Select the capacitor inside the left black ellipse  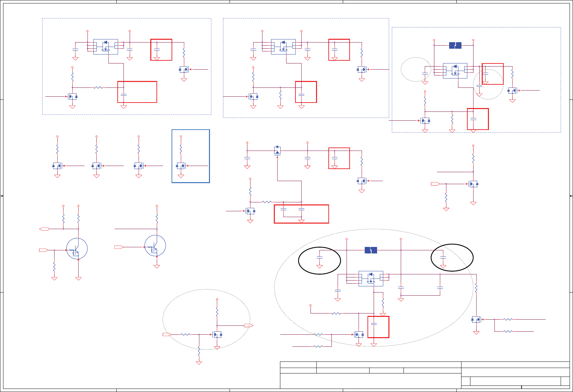[319, 257]
